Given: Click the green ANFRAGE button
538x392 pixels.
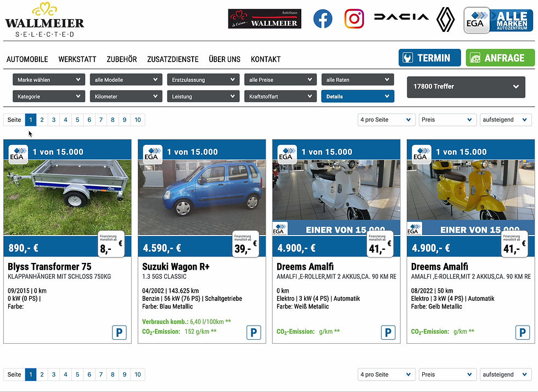Looking at the screenshot, I should 500,58.
